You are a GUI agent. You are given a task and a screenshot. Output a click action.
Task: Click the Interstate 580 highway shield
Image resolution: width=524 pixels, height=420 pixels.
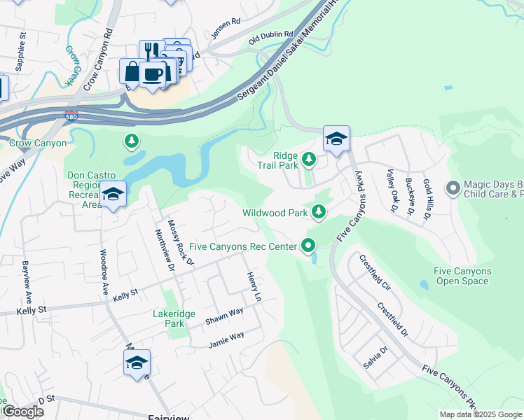click(71, 115)
